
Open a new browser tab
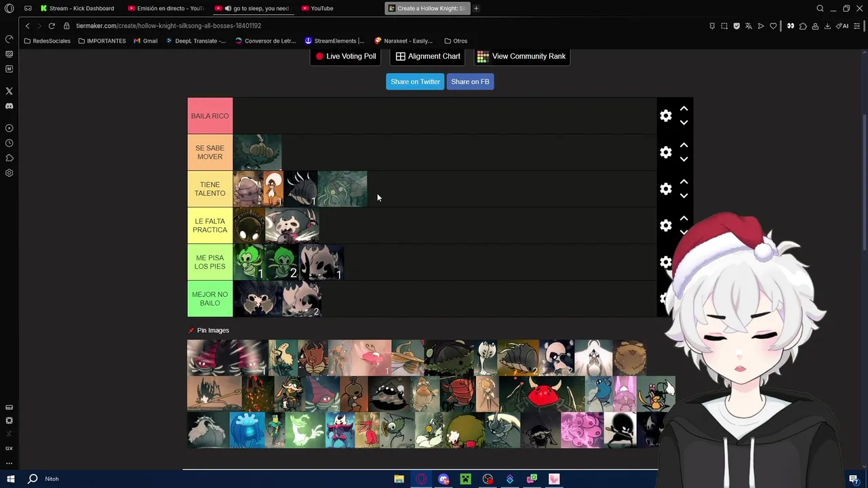tap(476, 8)
